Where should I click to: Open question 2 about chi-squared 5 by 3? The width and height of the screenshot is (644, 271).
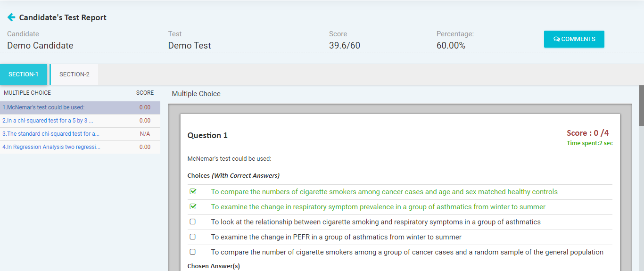click(80, 121)
